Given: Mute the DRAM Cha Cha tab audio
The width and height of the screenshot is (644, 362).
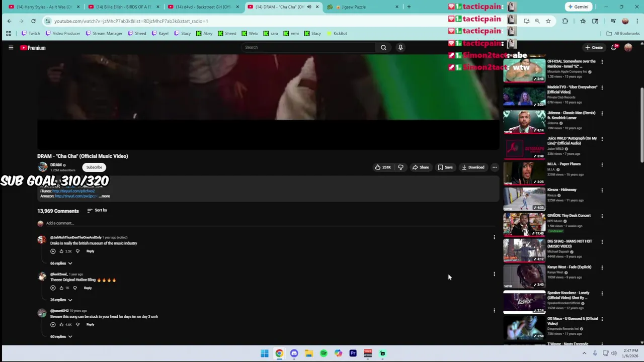Looking at the screenshot, I should 309,7.
